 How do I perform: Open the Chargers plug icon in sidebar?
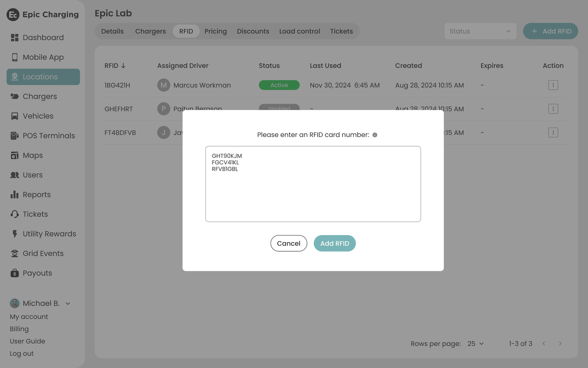14,96
